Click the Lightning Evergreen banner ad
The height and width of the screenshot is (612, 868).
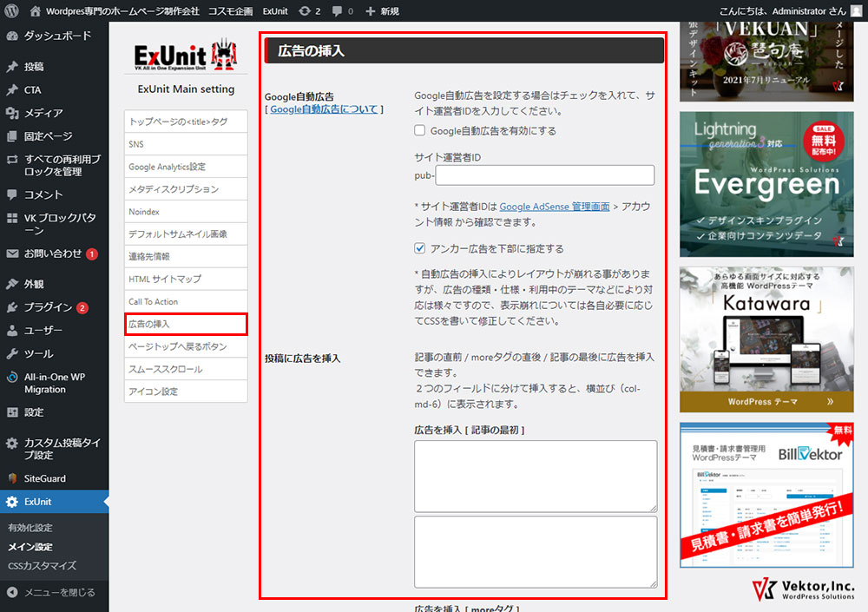point(766,184)
